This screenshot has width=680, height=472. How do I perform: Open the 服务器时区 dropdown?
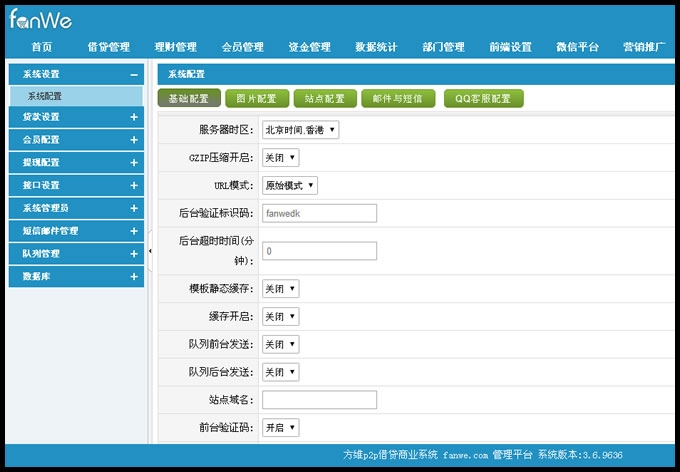301,130
